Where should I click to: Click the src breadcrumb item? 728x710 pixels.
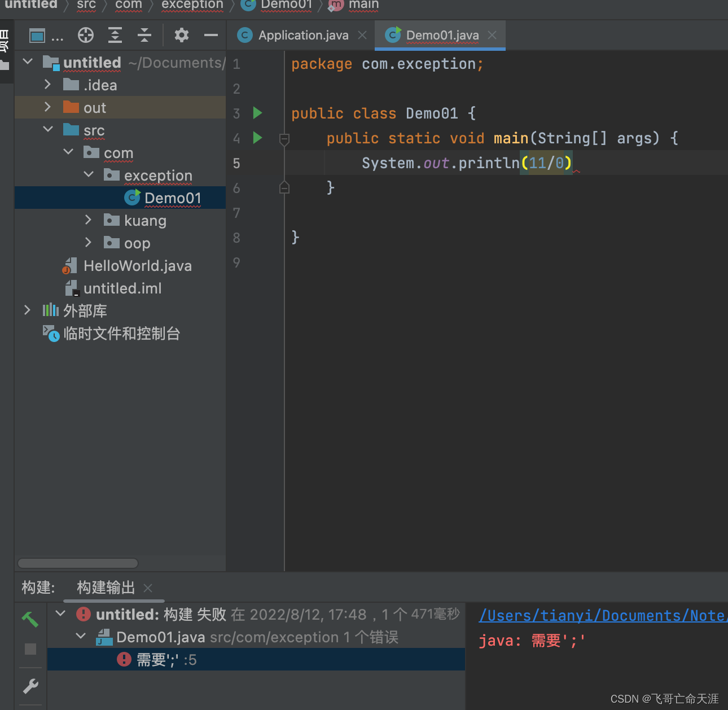[86, 5]
